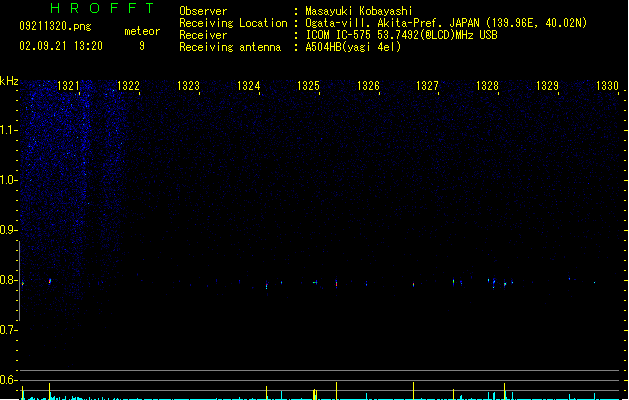The width and height of the screenshot is (629, 400).
Task: Click time axis marker 1323
Action: (188, 86)
